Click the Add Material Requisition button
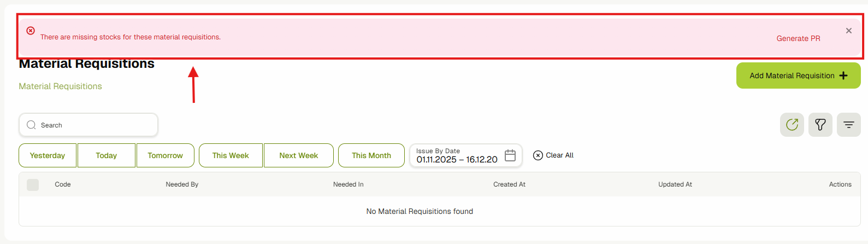This screenshot has height=244, width=868. click(x=798, y=75)
